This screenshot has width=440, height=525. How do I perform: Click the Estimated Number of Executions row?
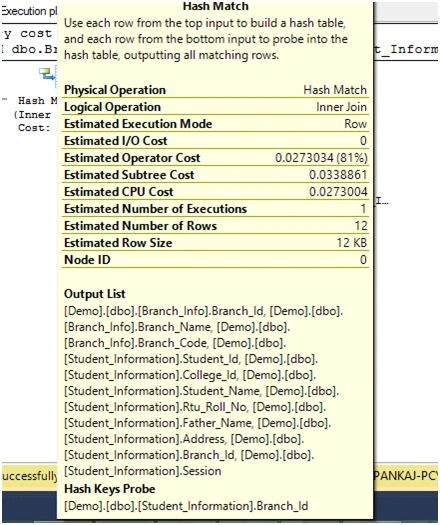click(x=216, y=209)
